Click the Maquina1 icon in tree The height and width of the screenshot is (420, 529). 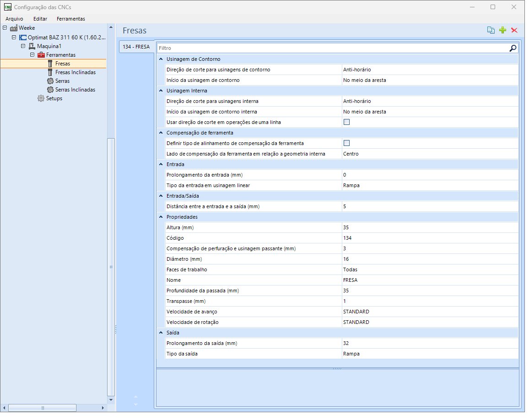32,46
